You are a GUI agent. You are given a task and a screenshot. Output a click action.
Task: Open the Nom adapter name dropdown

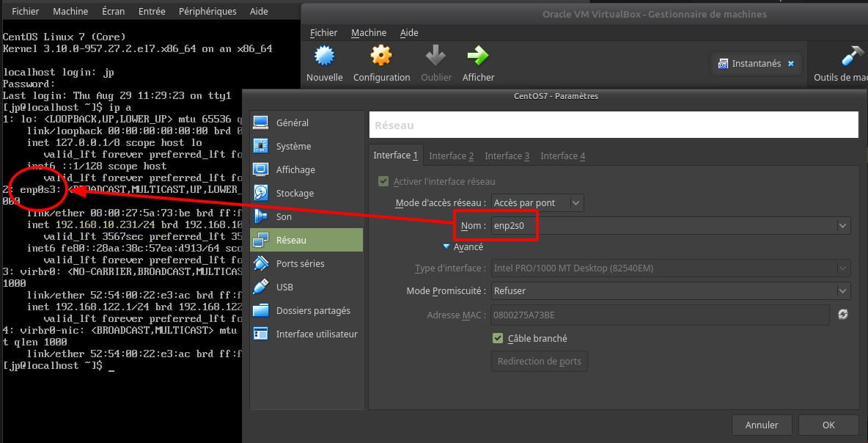[x=670, y=225]
